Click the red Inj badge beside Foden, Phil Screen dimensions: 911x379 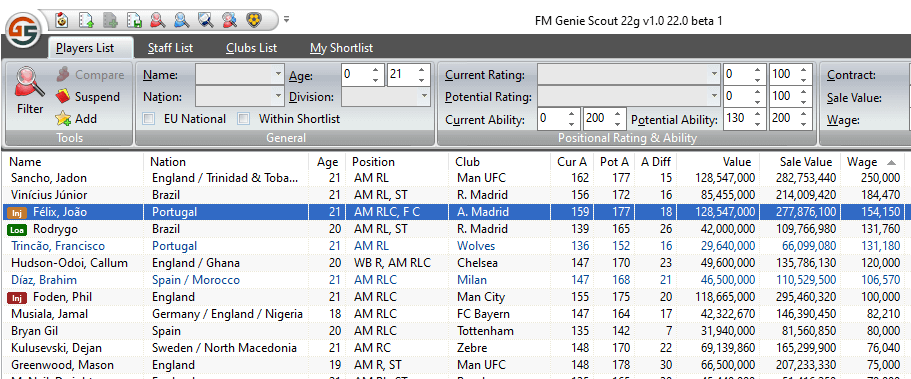click(x=17, y=298)
